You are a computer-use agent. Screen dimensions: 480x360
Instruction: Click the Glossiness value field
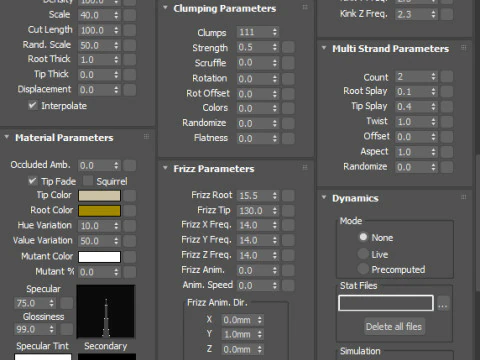coord(31,329)
